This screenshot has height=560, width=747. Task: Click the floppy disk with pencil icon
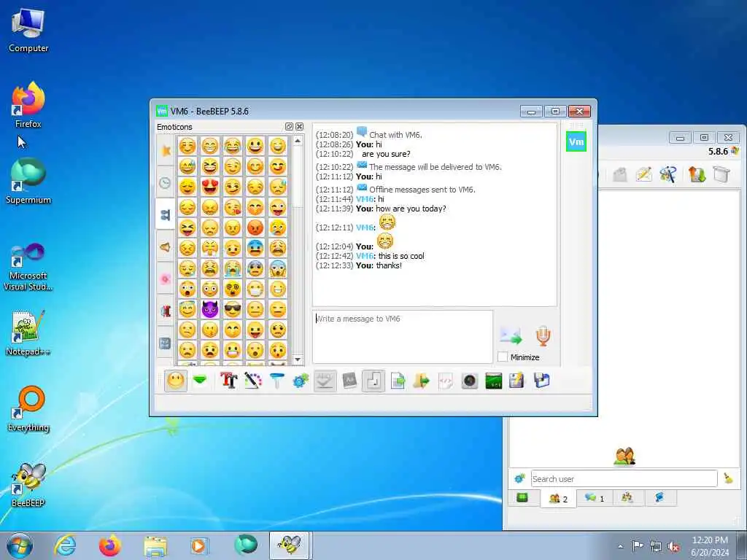pyautogui.click(x=517, y=381)
